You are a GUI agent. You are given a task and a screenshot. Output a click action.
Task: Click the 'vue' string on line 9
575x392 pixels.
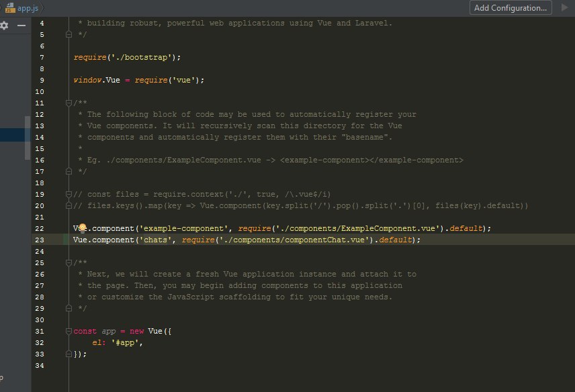pos(184,81)
